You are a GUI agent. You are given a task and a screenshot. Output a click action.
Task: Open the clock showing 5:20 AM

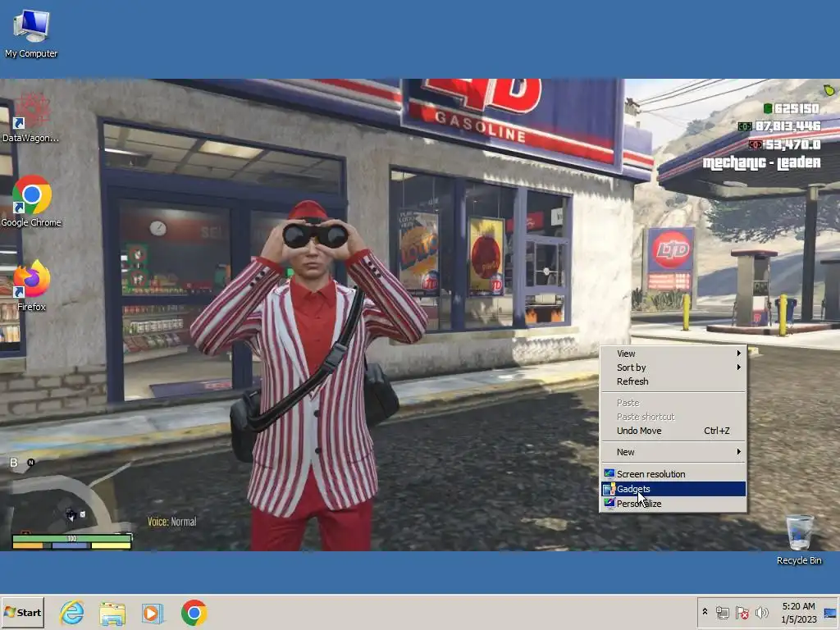pos(798,612)
